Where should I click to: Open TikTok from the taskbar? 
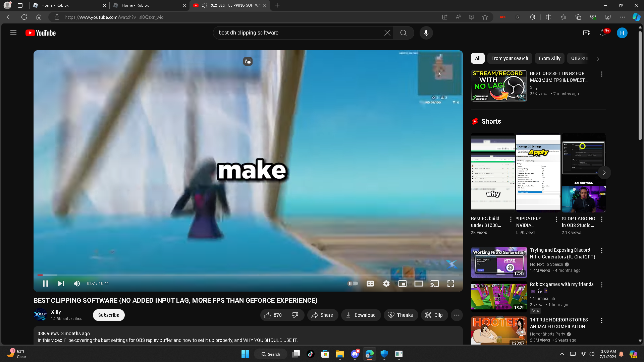[310, 354]
